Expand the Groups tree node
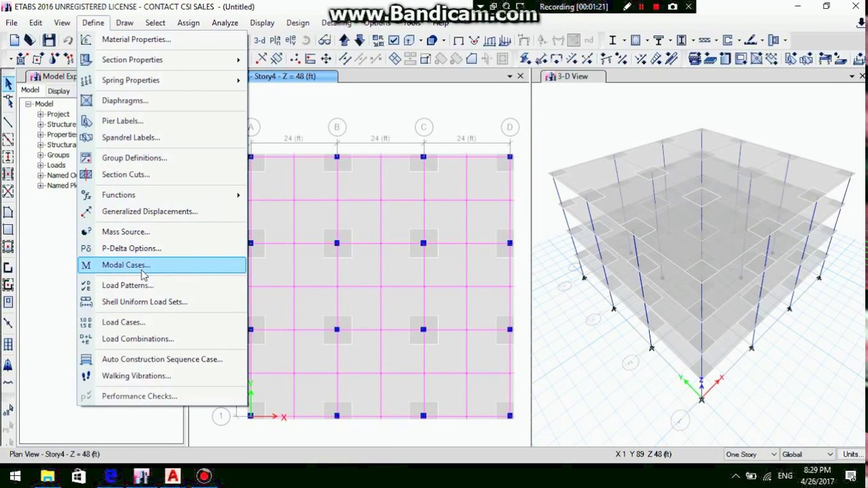This screenshot has width=868, height=488. (41, 155)
